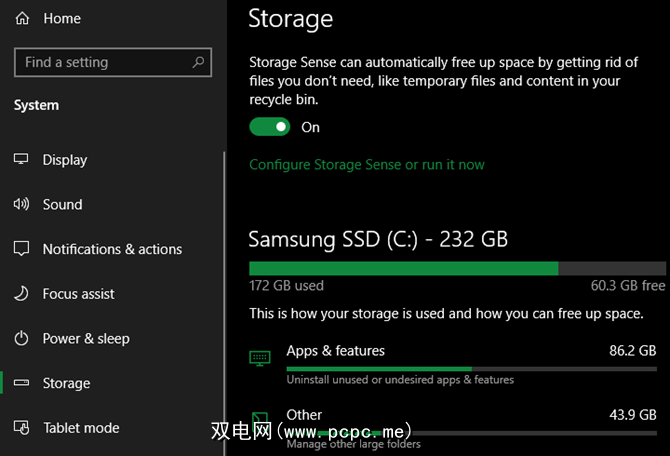Click the Focus assist moon icon

click(x=21, y=294)
